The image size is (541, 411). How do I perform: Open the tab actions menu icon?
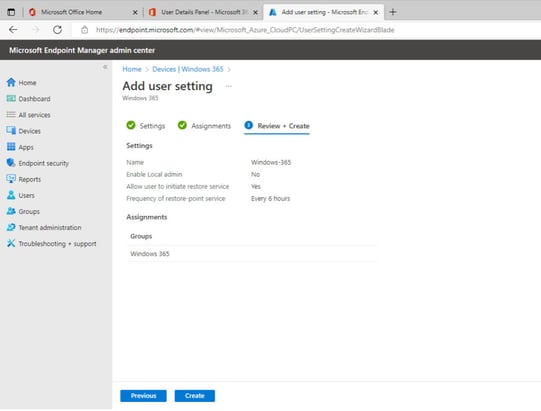pyautogui.click(x=11, y=12)
